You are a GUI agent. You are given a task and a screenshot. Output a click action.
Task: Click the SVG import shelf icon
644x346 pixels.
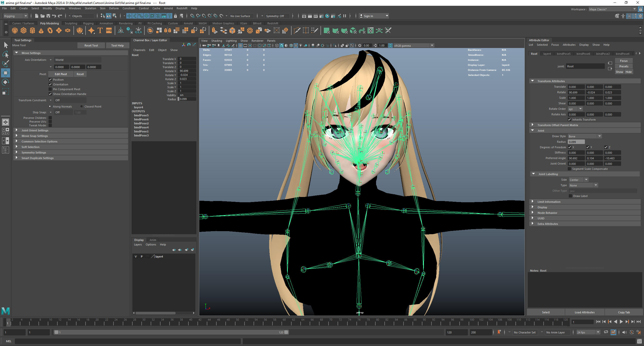[x=109, y=31]
